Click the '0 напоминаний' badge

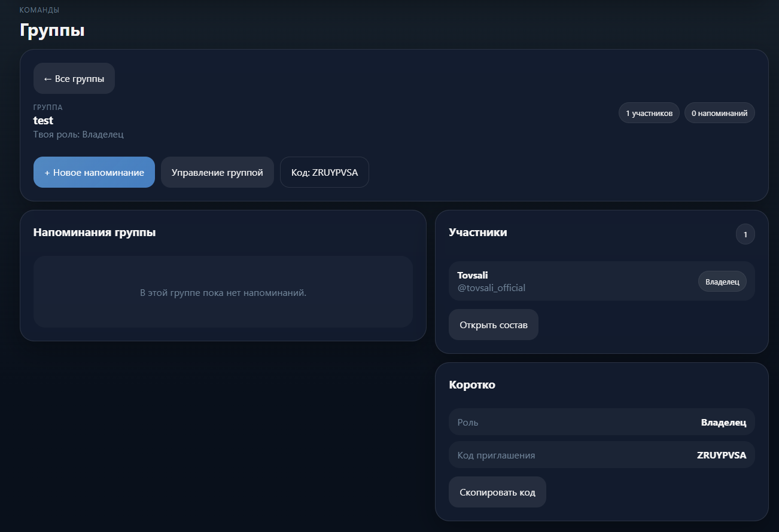[x=719, y=113]
